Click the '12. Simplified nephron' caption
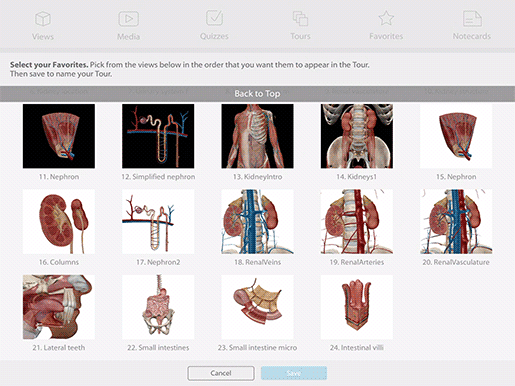The height and width of the screenshot is (386, 515). point(158,177)
